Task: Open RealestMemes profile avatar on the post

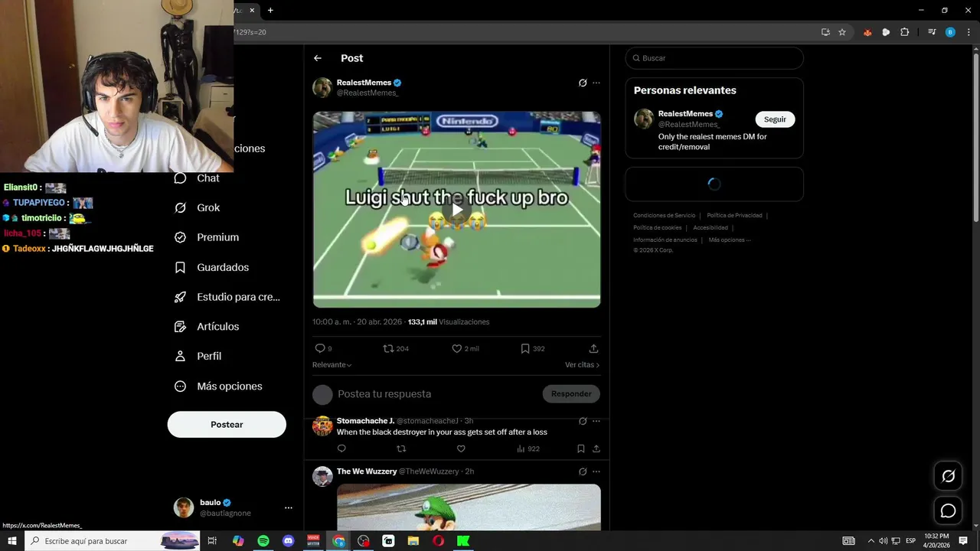Action: (x=322, y=87)
